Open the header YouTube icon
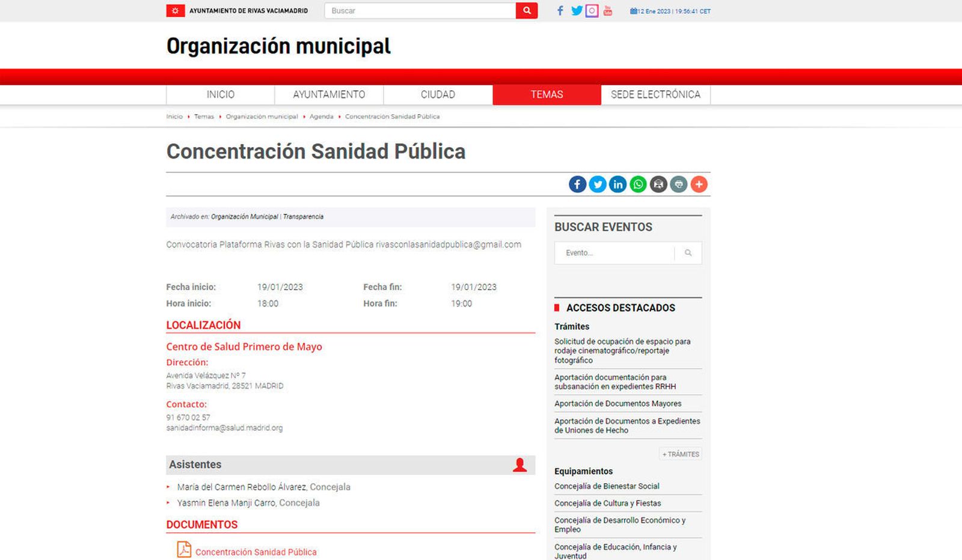 pyautogui.click(x=608, y=11)
